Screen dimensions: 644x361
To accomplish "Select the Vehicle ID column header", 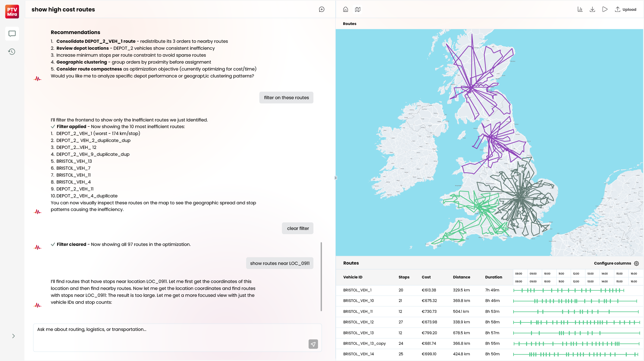I will click(x=352, y=277).
